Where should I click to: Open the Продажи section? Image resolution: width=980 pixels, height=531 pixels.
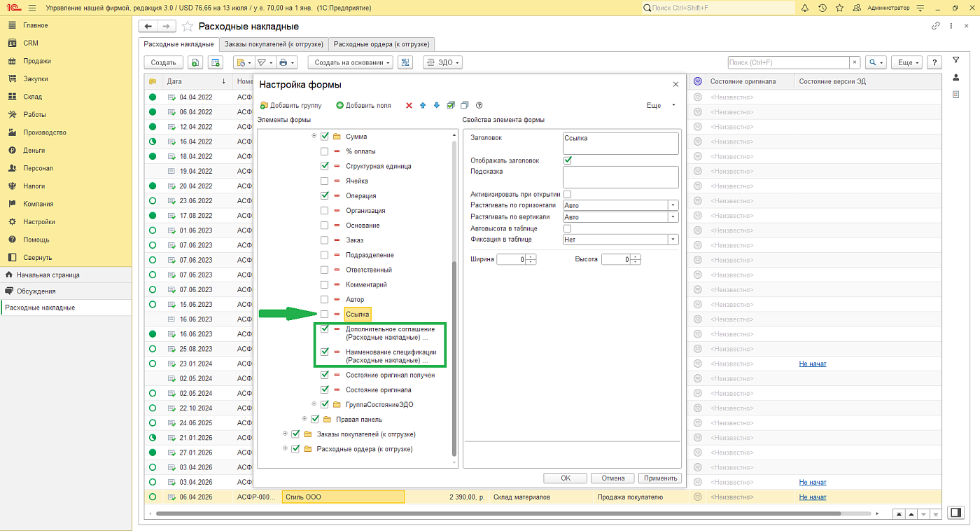point(36,61)
